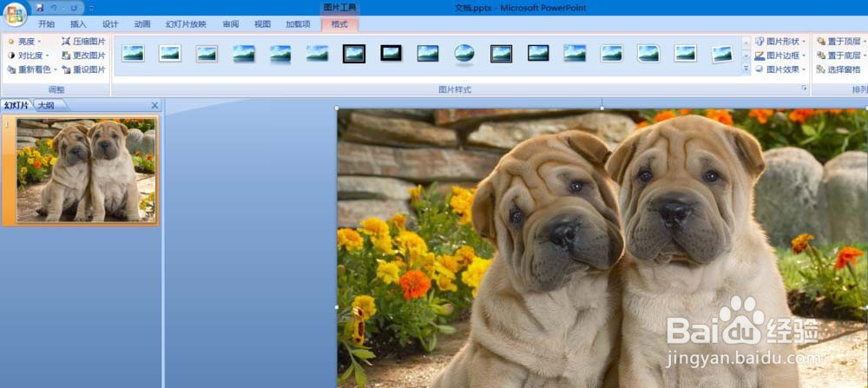Image resolution: width=868 pixels, height=388 pixels.
Task: Apply the Simple Frame Black picture style
Action: [x=428, y=54]
